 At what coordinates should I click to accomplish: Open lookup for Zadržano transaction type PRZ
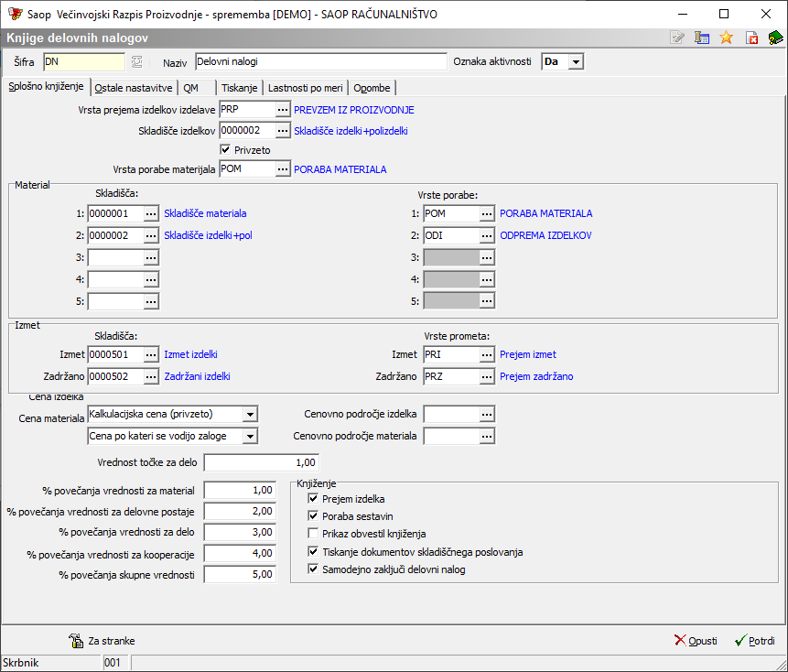pos(487,376)
